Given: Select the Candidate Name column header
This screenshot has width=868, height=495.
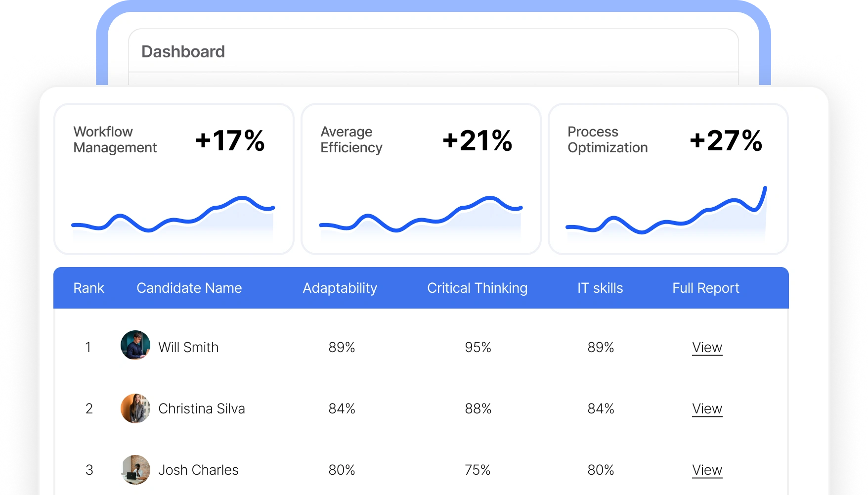Looking at the screenshot, I should [x=189, y=288].
